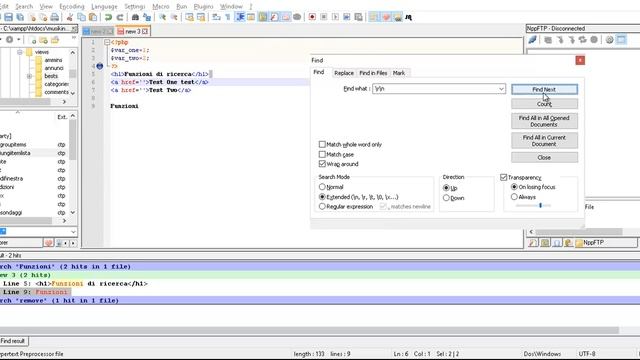
Task: Click the Stop Recording macro icon
Action: (324, 17)
